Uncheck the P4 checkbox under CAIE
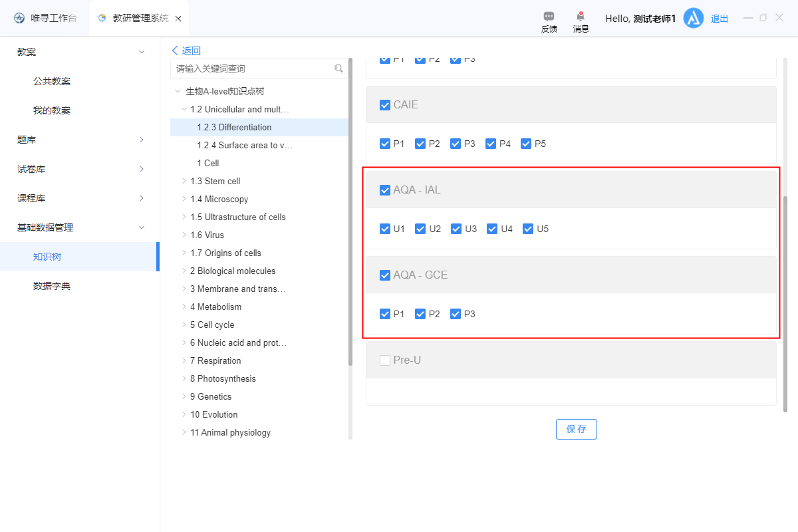 [x=491, y=144]
